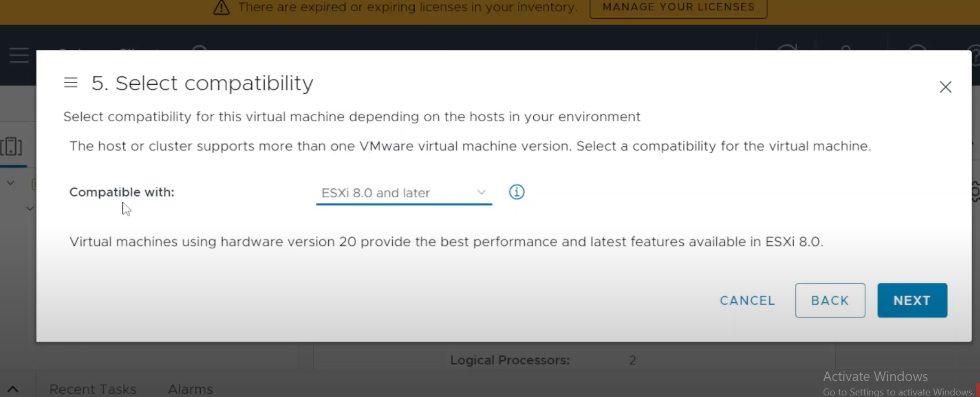The image size is (980, 397).
Task: Click the NEXT button
Action: coord(912,300)
